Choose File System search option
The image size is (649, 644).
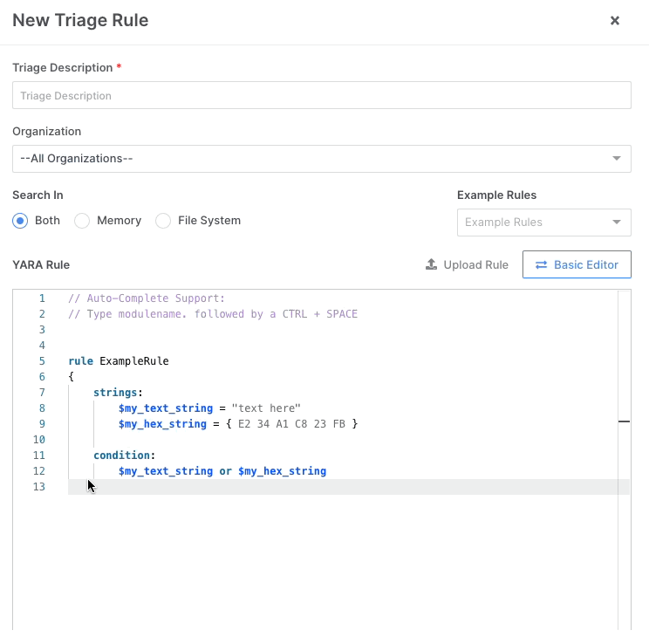pos(163,221)
